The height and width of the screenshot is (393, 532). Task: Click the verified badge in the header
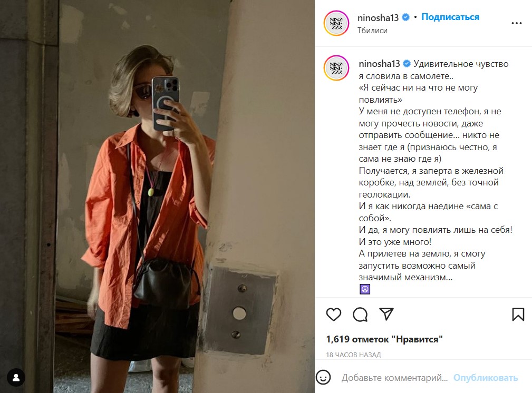(405, 17)
